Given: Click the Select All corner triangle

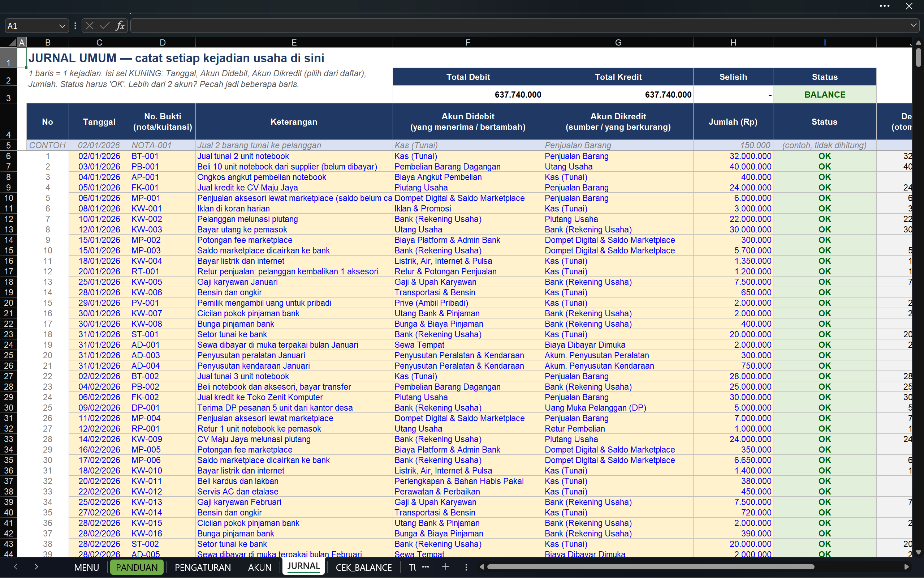Looking at the screenshot, I should [x=12, y=42].
